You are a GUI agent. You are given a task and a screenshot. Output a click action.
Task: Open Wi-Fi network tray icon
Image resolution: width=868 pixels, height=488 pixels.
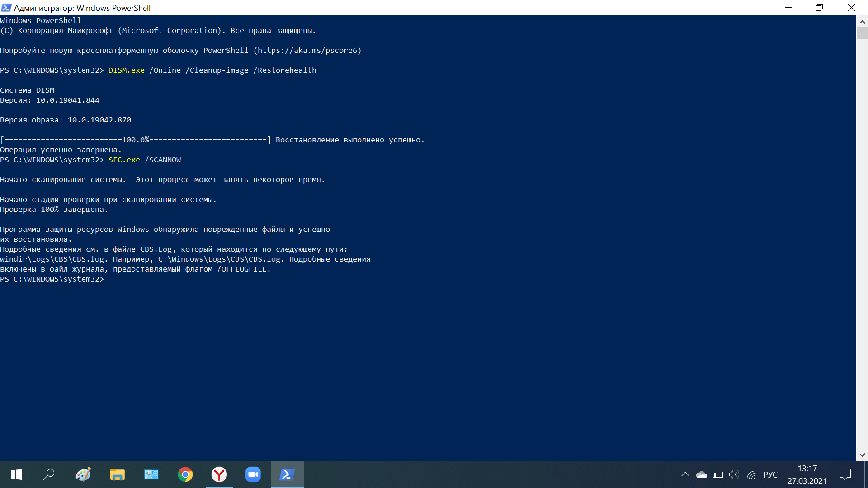tap(751, 474)
